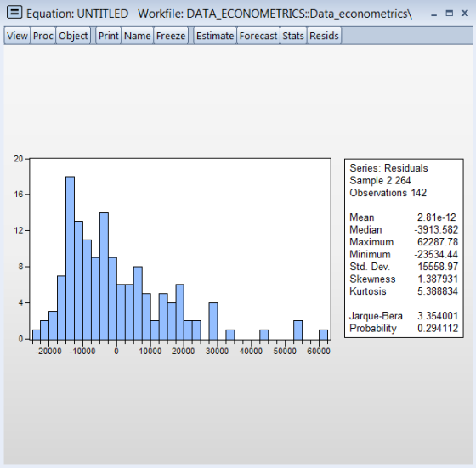Select the Probability value 0.294112
The image size is (476, 468).
(x=438, y=328)
